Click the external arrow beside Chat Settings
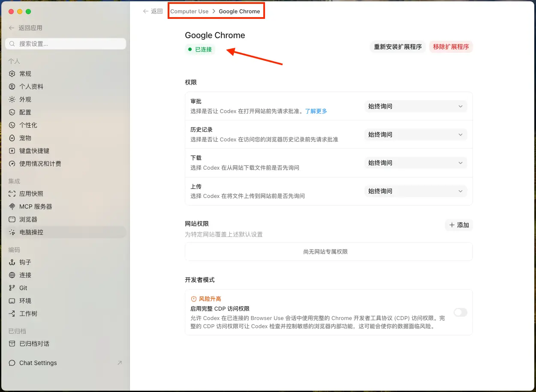The width and height of the screenshot is (536, 392). [120, 363]
